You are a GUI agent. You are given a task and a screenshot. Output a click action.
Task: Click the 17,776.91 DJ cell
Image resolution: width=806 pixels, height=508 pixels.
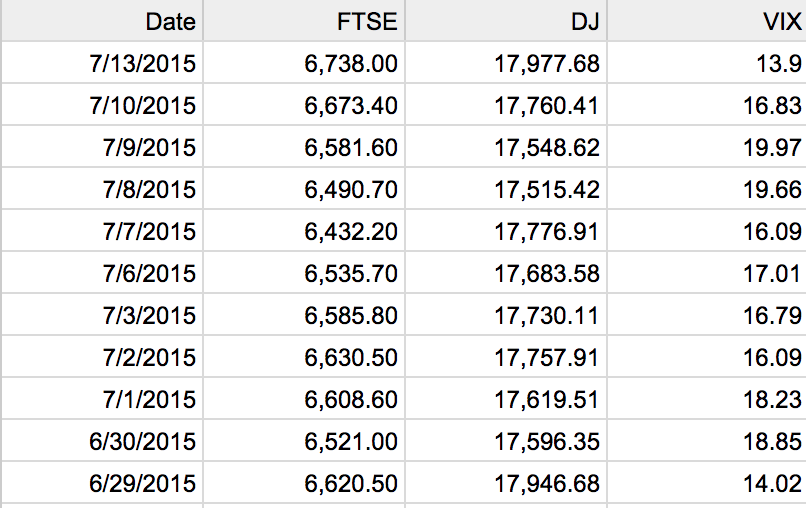pos(506,231)
